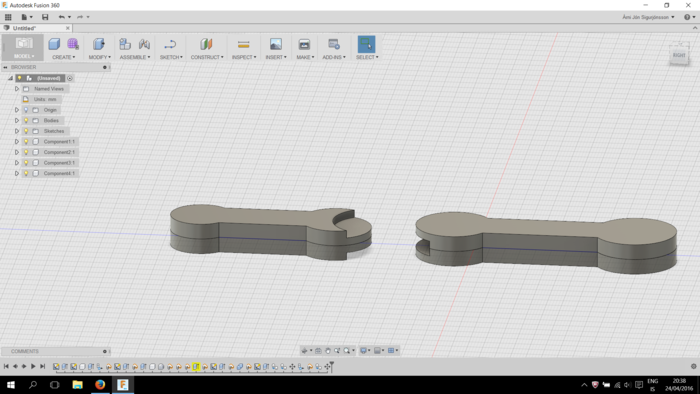
Task: Click the Add-Ins scripts icon
Action: click(333, 44)
